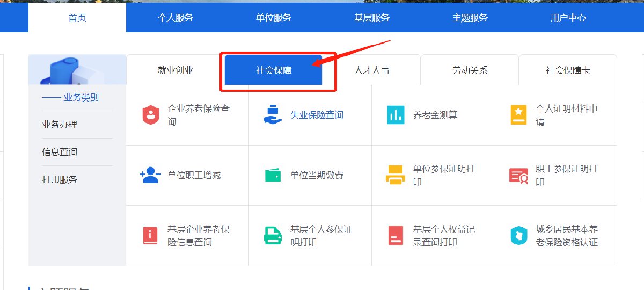Open 主题服务 in the top navigation
Screen dimensions: 644x290
(470, 18)
